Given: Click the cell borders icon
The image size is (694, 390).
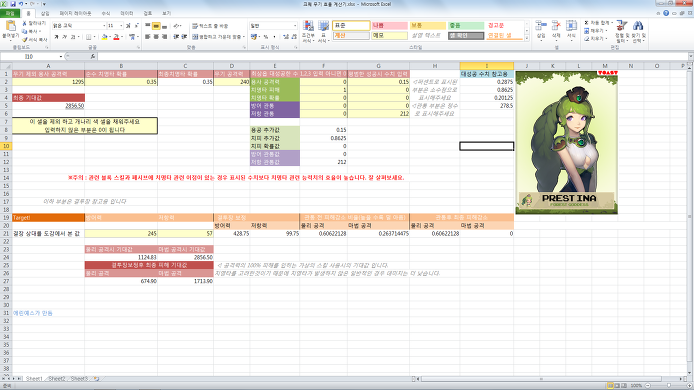Looking at the screenshot, I should 88,37.
